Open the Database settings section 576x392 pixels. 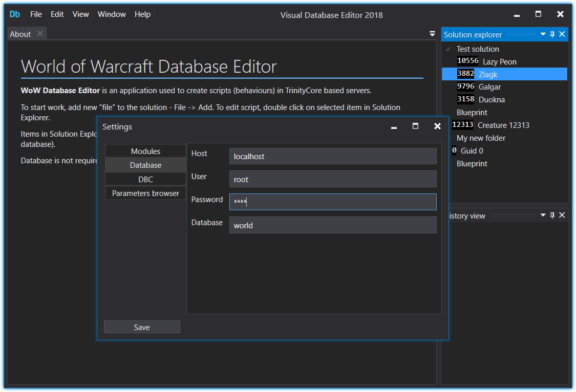coord(145,165)
